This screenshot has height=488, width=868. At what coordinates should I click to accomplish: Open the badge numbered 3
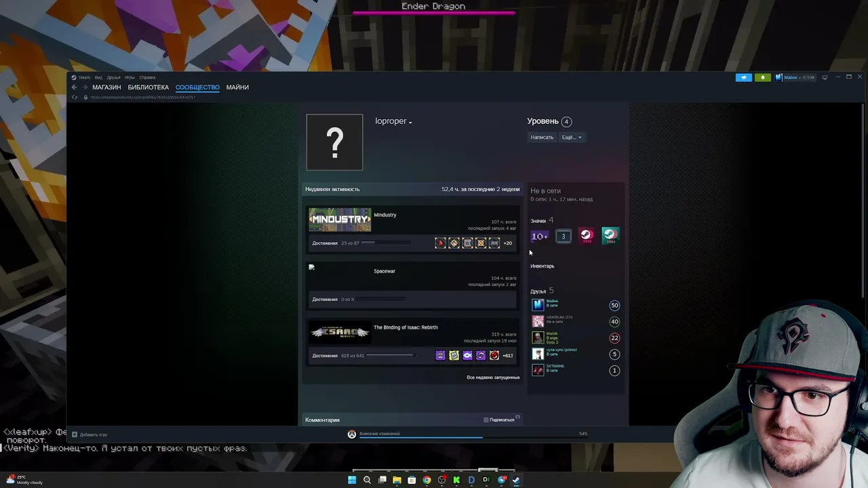563,236
